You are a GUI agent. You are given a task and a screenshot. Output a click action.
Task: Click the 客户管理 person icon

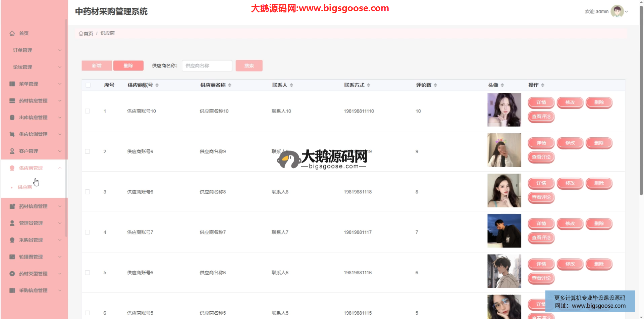12,151
